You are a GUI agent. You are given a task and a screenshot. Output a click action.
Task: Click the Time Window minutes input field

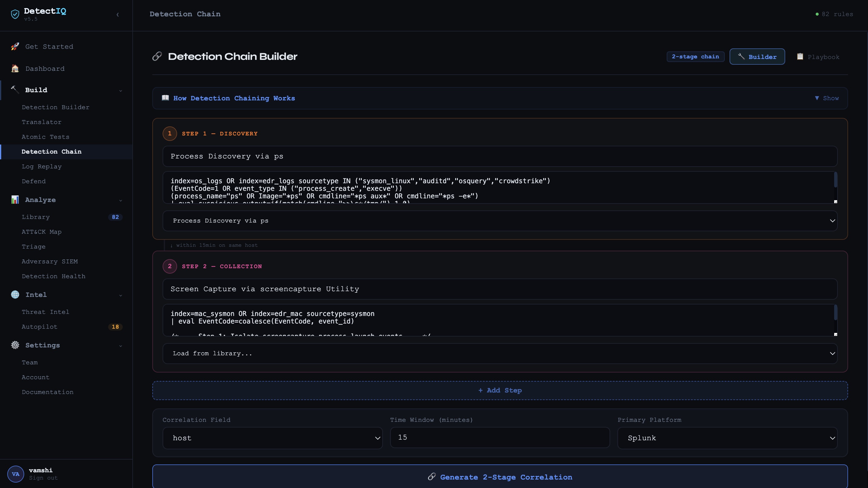pyautogui.click(x=500, y=438)
